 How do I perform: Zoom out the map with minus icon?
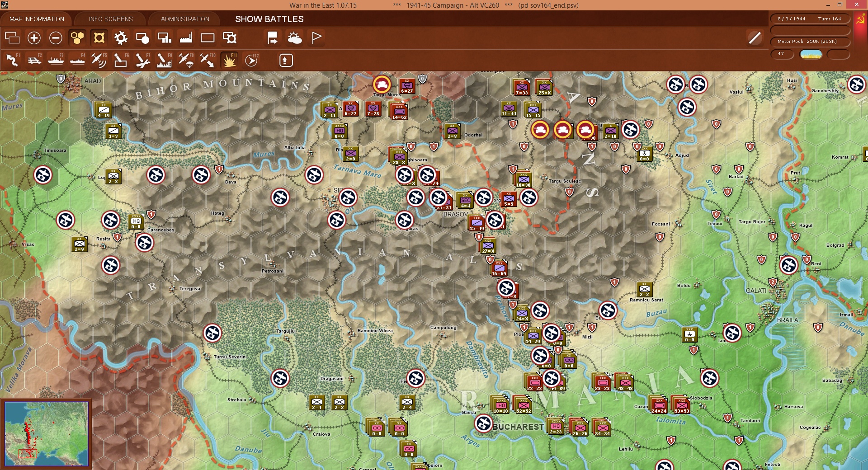coord(56,38)
